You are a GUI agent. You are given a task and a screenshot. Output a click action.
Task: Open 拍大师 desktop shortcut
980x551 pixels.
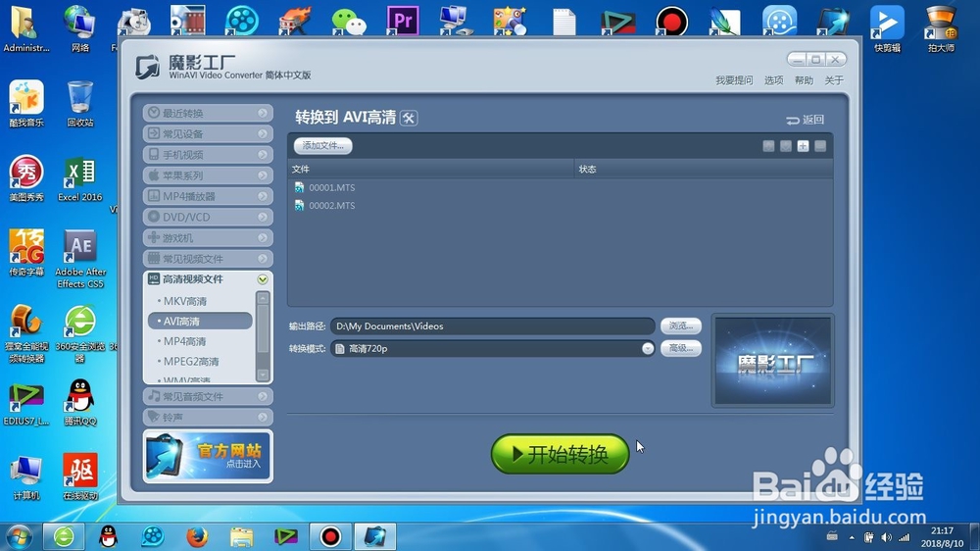point(941,28)
